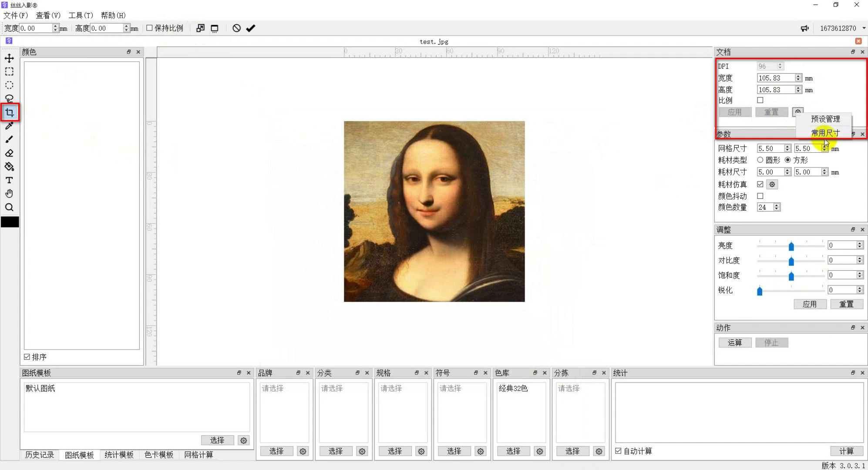The image size is (868, 470).
Task: Click the confirm checkmark in the toolbar
Action: click(250, 28)
